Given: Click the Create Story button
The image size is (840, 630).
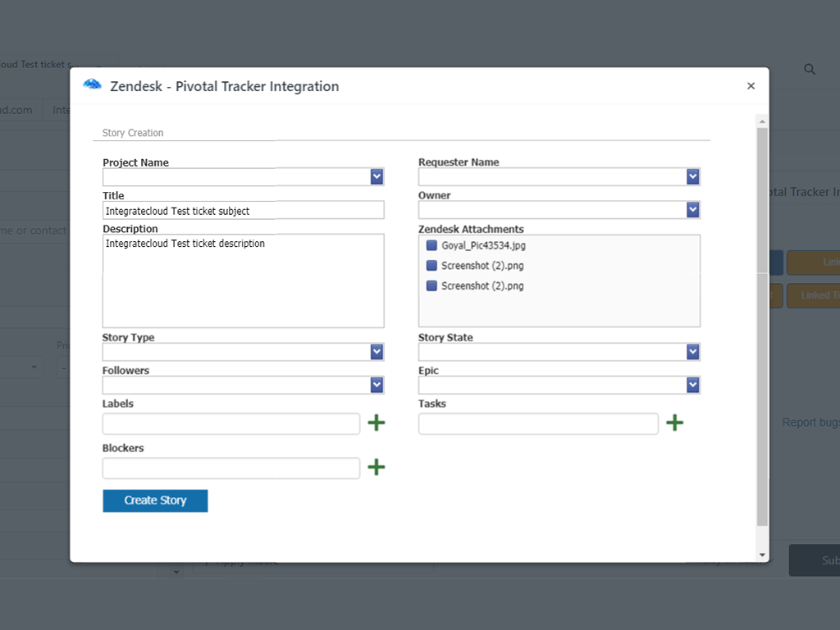Looking at the screenshot, I should [x=155, y=500].
